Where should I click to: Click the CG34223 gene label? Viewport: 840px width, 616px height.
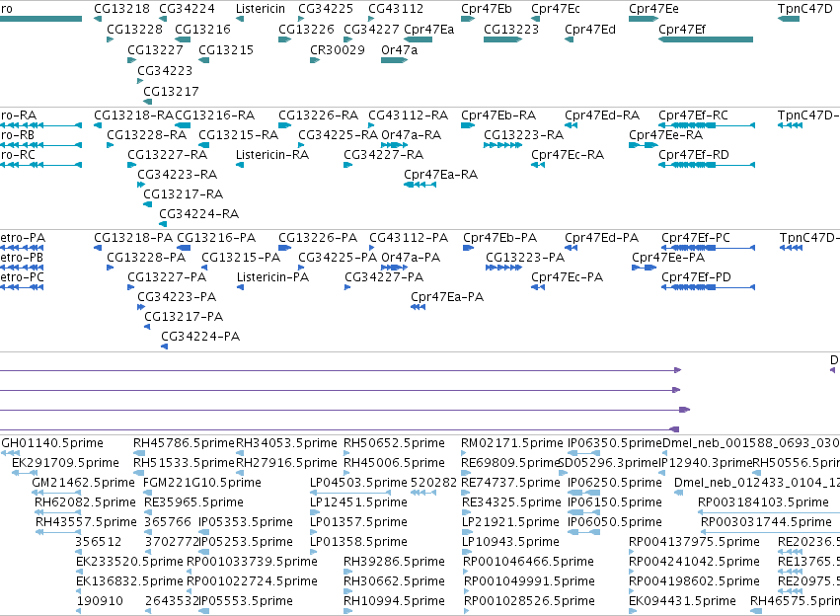pyautogui.click(x=165, y=71)
